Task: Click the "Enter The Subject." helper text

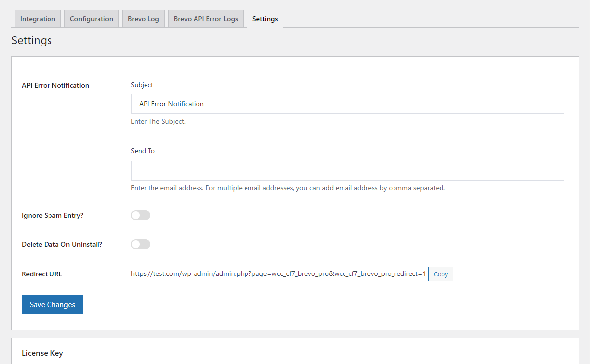Action: click(158, 121)
